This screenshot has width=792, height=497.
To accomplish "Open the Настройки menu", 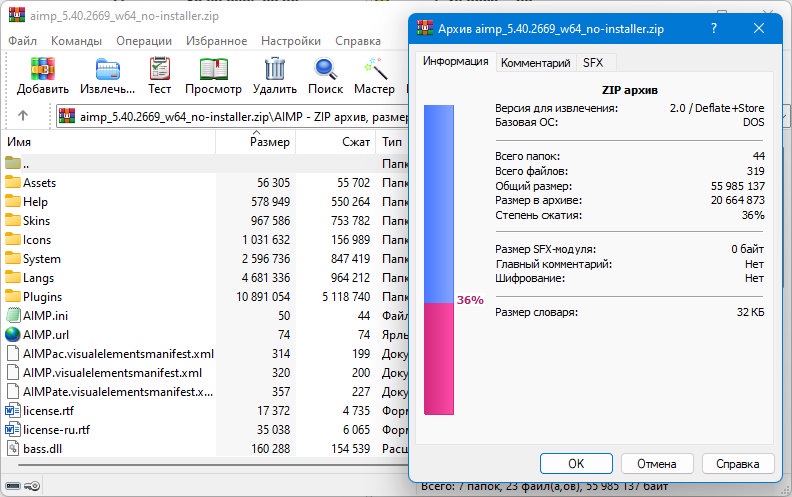I will point(291,41).
